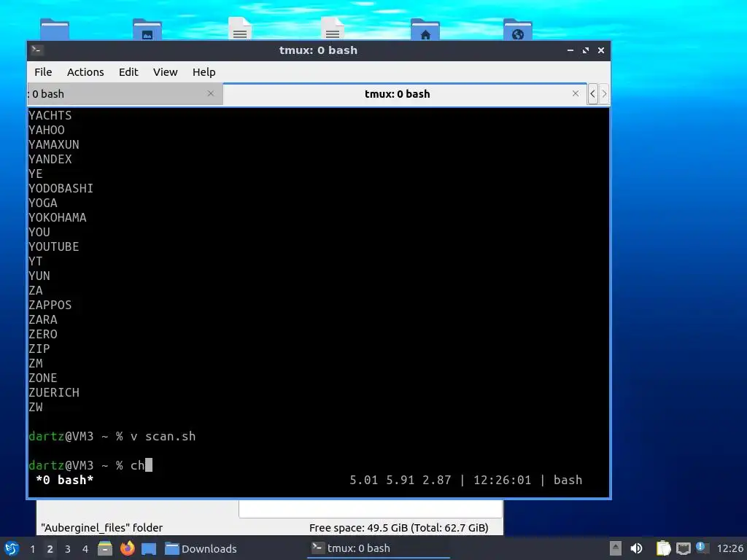Image resolution: width=747 pixels, height=560 pixels.
Task: Launch Firefox from the taskbar
Action: 127,548
